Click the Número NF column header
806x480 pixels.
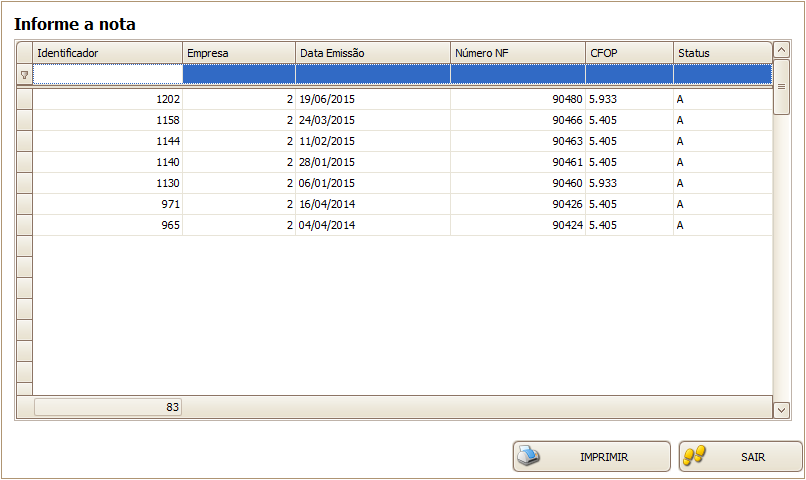tap(517, 52)
